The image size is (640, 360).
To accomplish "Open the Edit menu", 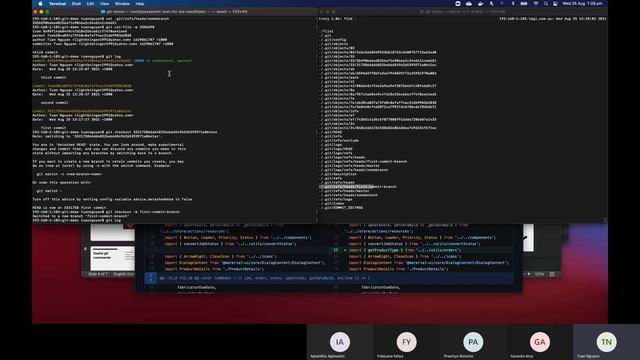I will 90,4.
